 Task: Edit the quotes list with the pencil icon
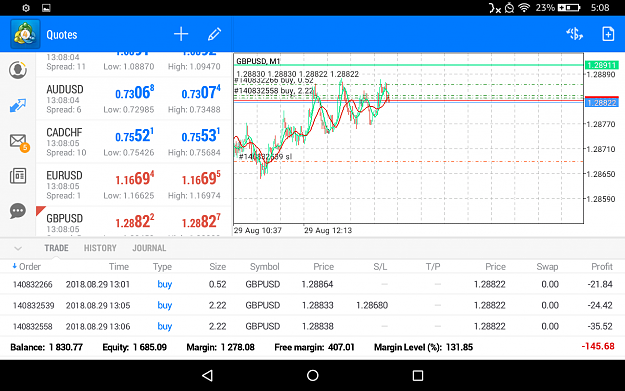pos(214,34)
